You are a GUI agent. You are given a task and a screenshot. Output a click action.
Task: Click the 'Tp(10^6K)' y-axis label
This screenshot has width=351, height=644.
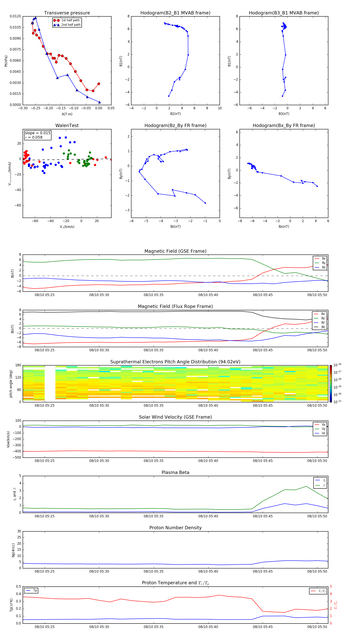tap(11, 605)
